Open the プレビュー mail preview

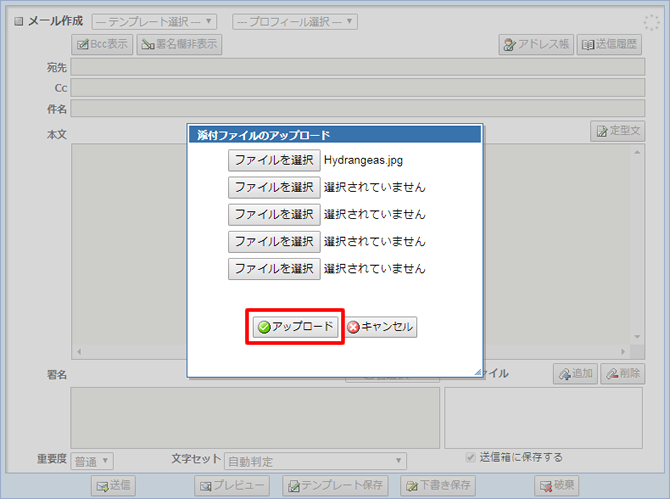[232, 485]
